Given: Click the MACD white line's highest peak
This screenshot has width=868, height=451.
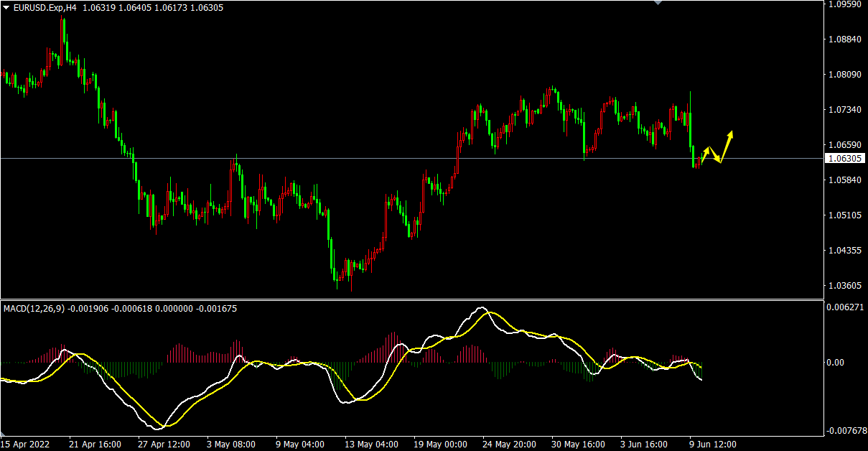Looking at the screenshot, I should [482, 308].
